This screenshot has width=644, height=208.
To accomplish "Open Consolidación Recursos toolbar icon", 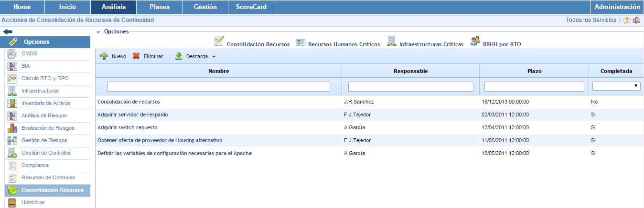I will point(219,42).
